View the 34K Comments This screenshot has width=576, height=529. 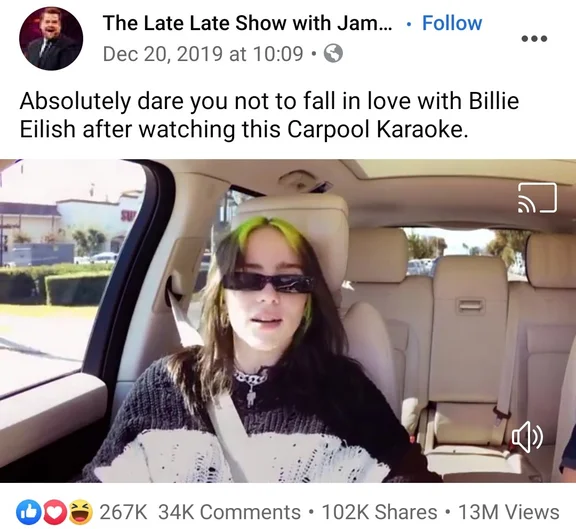tap(229, 512)
